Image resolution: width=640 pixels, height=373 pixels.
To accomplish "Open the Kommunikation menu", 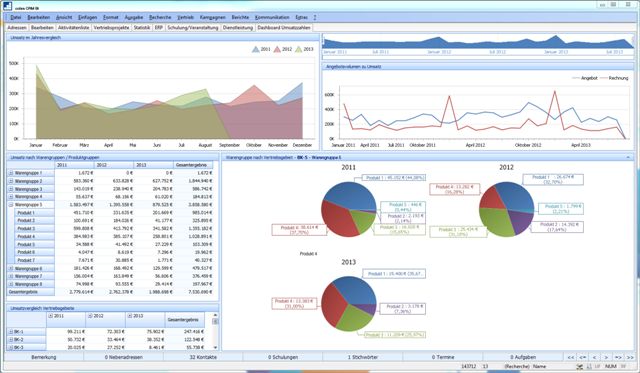I will (x=272, y=18).
